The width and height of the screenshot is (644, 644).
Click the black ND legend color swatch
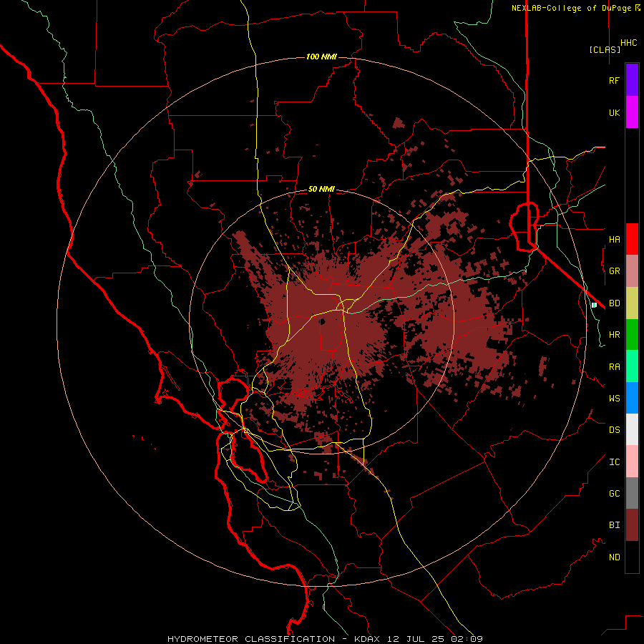click(x=632, y=557)
